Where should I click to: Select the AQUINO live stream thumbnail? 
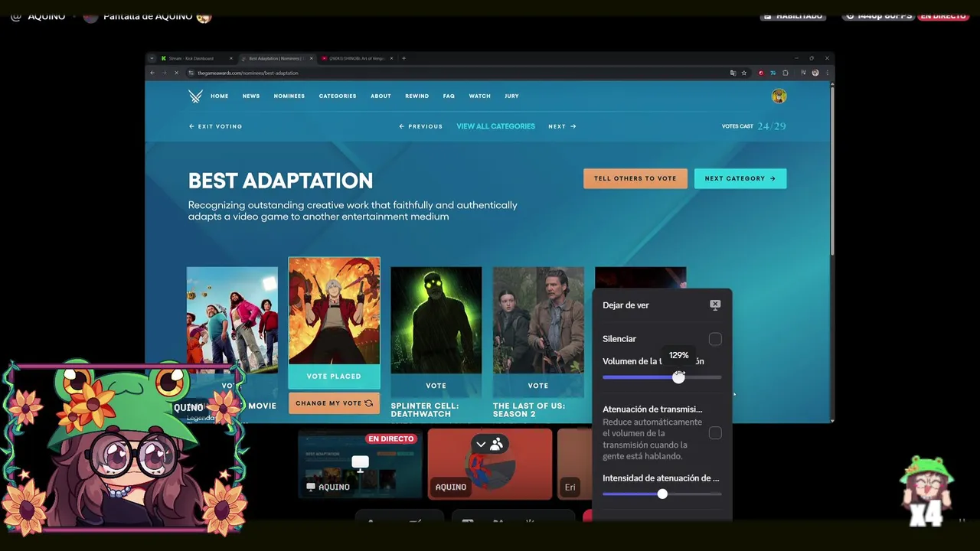(x=360, y=464)
